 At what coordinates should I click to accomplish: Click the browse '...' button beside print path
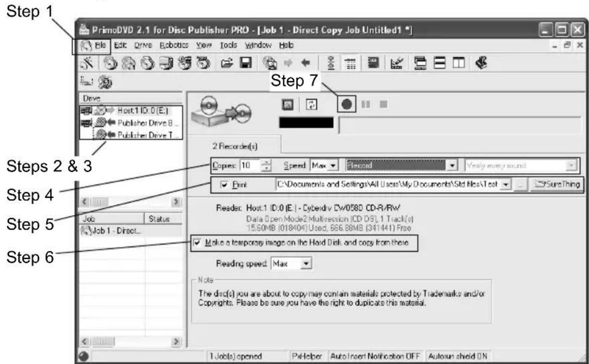click(x=520, y=185)
